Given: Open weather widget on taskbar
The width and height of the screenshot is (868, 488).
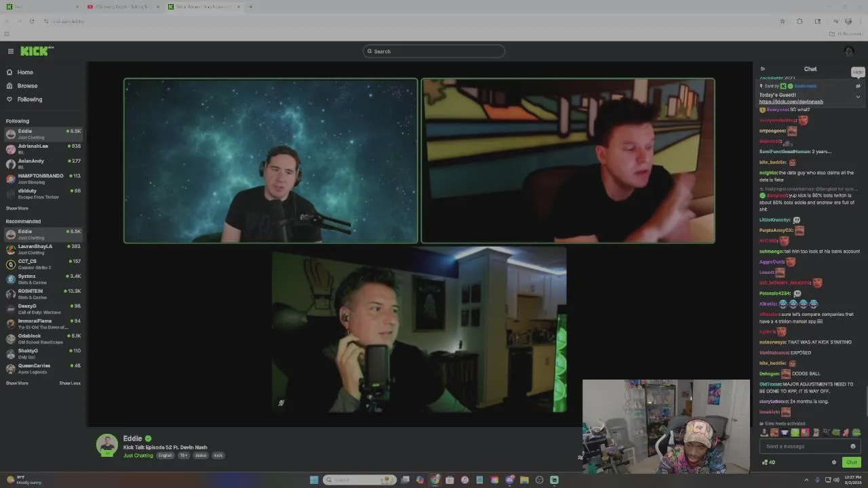Looking at the screenshot, I should [x=24, y=480].
